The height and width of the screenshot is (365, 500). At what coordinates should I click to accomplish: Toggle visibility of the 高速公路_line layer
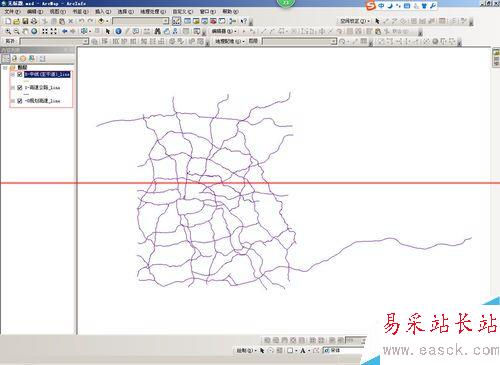[20, 88]
